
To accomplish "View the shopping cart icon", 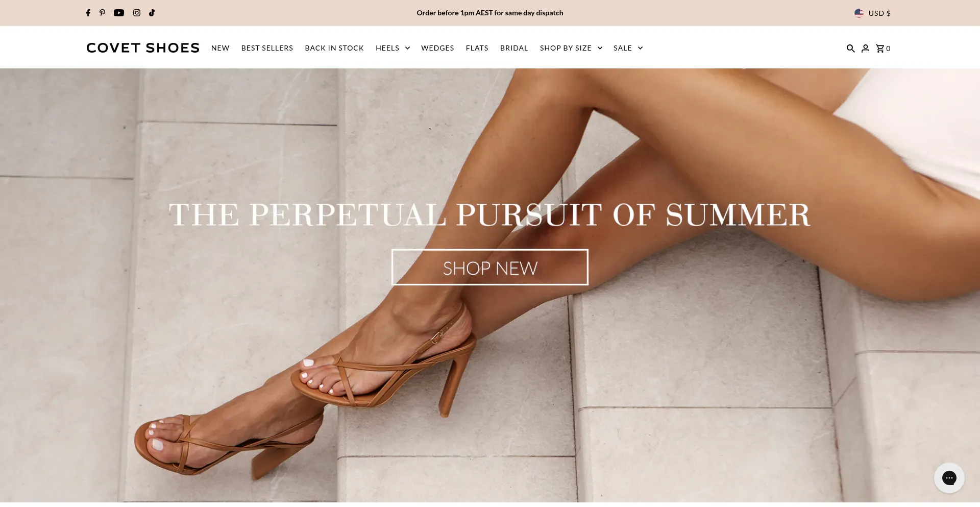I will 883,49.
